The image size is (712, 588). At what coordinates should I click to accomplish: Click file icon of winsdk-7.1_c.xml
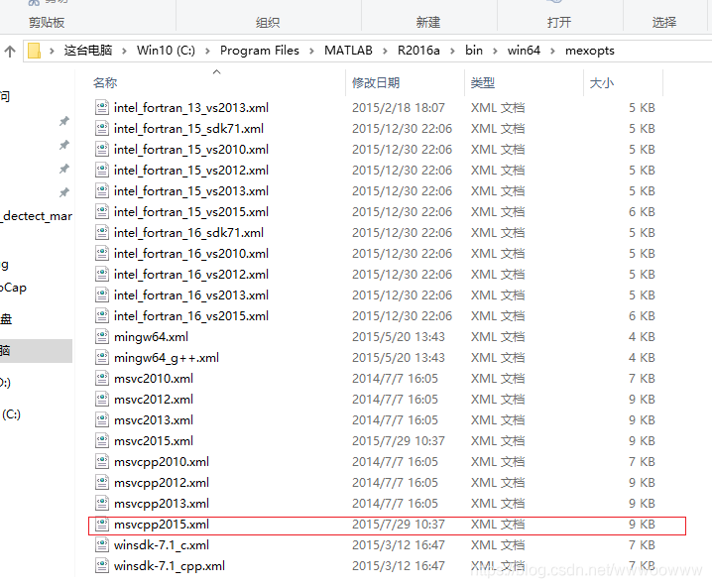[x=102, y=544]
